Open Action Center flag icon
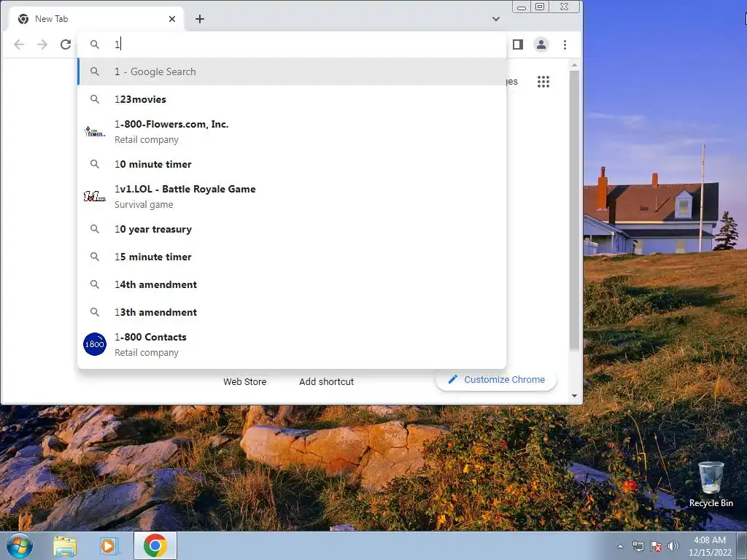The height and width of the screenshot is (560, 747). 656,547
